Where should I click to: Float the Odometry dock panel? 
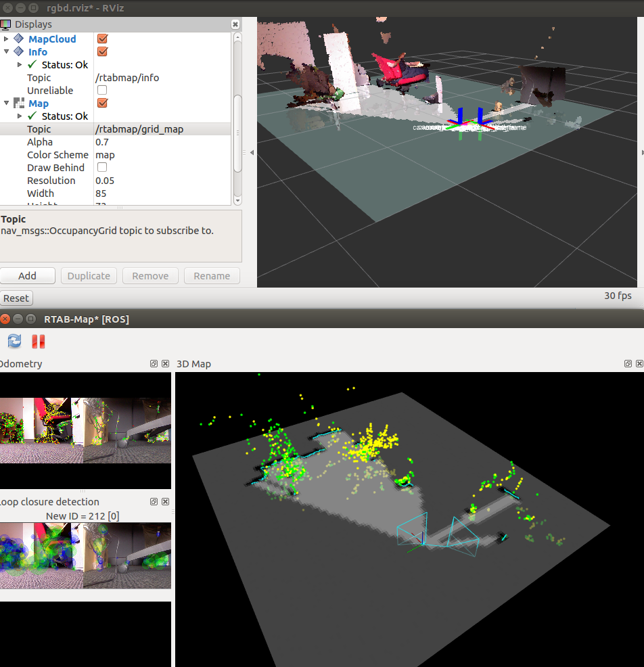154,364
